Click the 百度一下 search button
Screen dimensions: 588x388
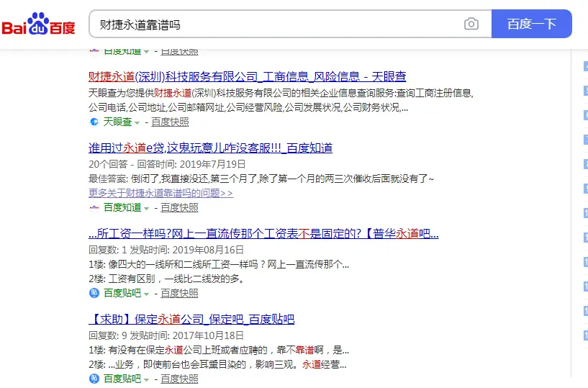pyautogui.click(x=531, y=24)
